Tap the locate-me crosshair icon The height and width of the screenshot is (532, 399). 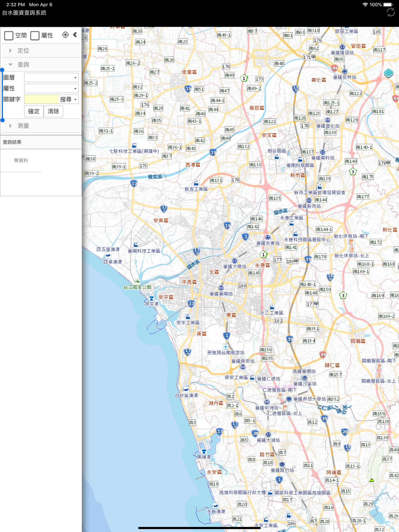coord(65,35)
